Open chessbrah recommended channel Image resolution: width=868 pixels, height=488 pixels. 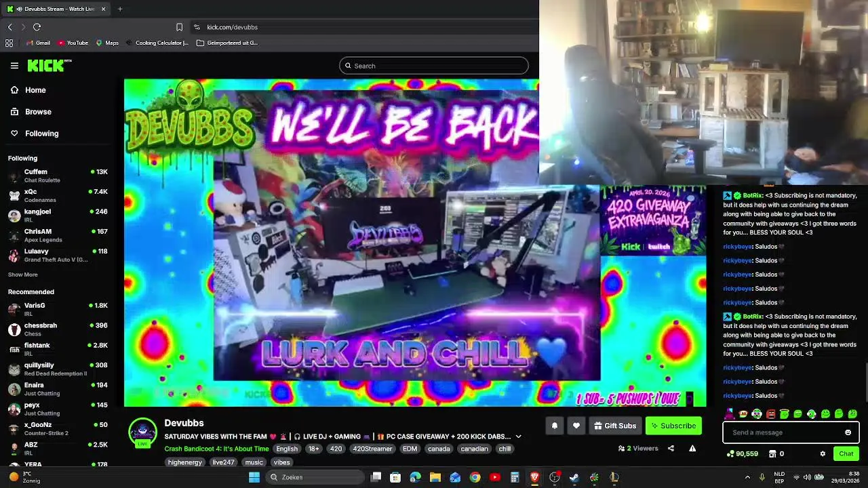point(58,329)
